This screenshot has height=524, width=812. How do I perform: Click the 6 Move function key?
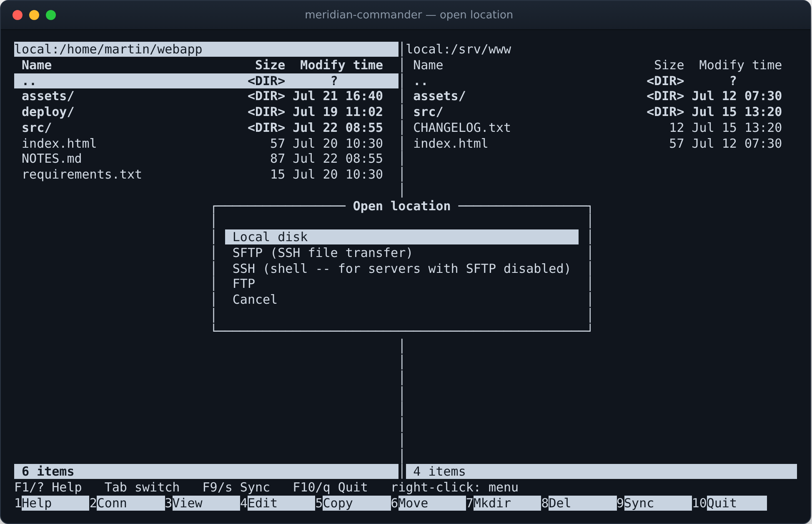(429, 503)
